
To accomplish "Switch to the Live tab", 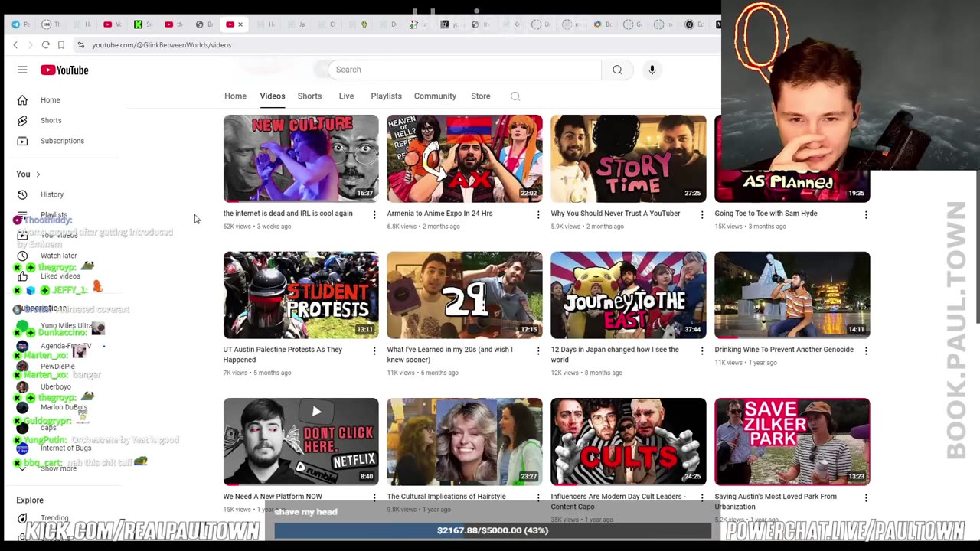I will (346, 96).
